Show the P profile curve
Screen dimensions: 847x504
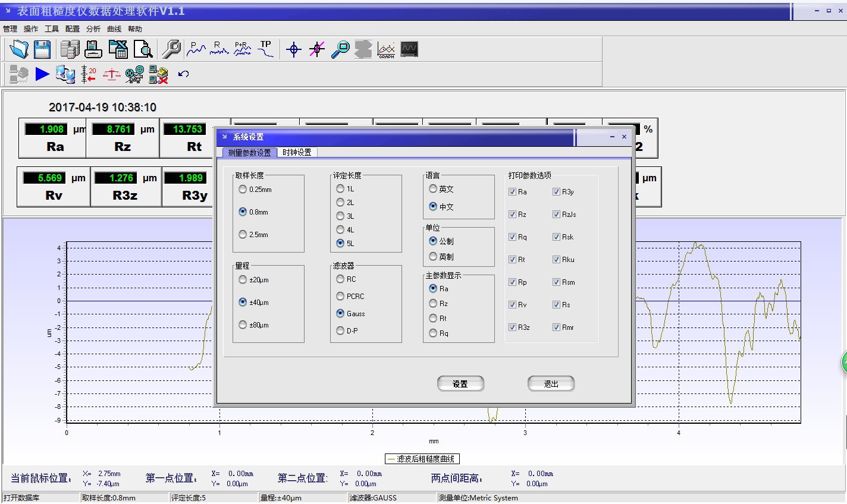[196, 49]
